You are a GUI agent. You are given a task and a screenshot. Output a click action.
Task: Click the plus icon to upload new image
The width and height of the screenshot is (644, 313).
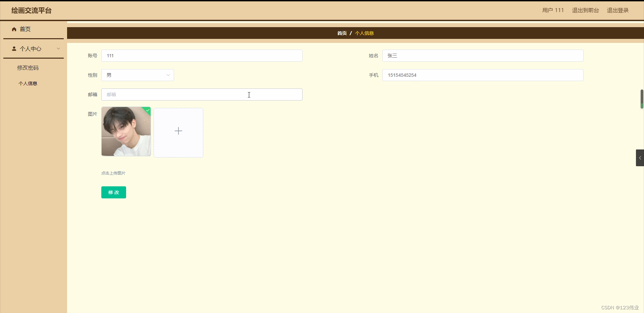[x=178, y=131]
